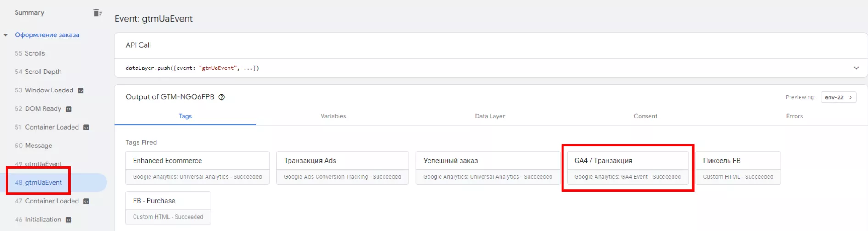
Task: Click the code icon beside 47 Container Loaded
Action: tap(86, 201)
